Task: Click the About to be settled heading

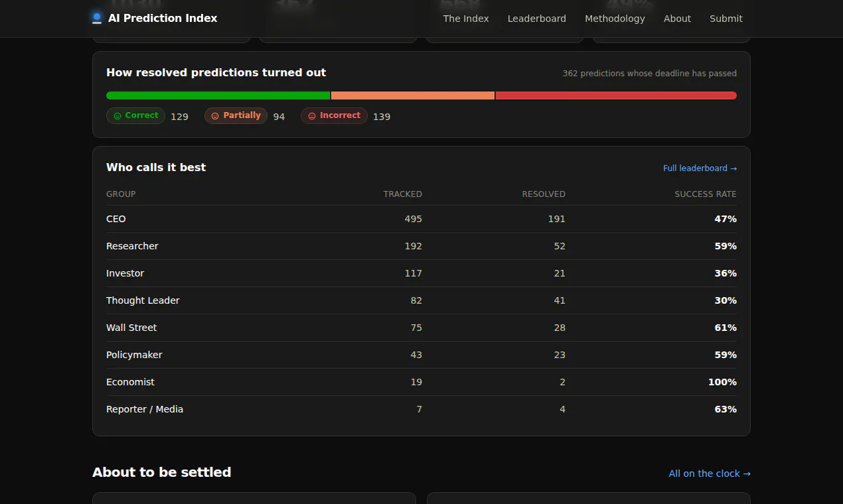Action: pos(162,472)
